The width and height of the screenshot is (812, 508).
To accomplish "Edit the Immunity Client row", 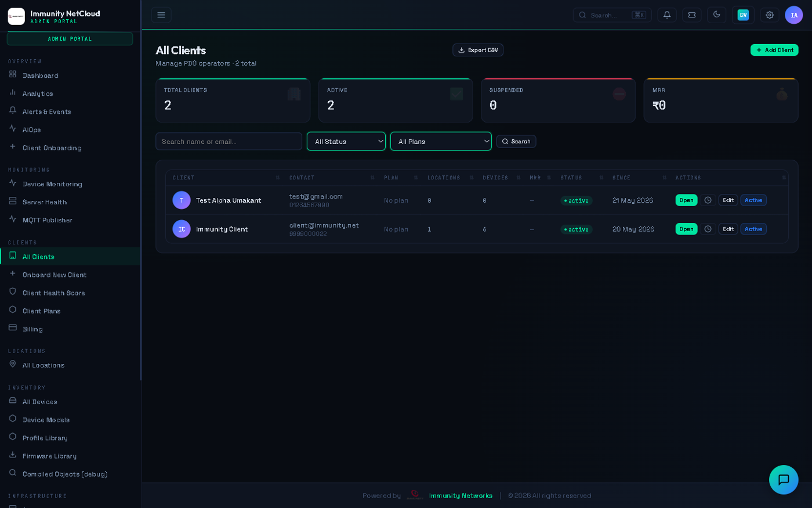I will pyautogui.click(x=728, y=229).
